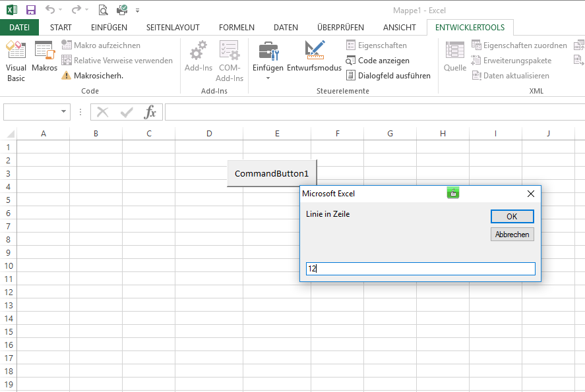Open the COM-Add-Ins dialog
This screenshot has height=392, width=585.
pos(229,61)
